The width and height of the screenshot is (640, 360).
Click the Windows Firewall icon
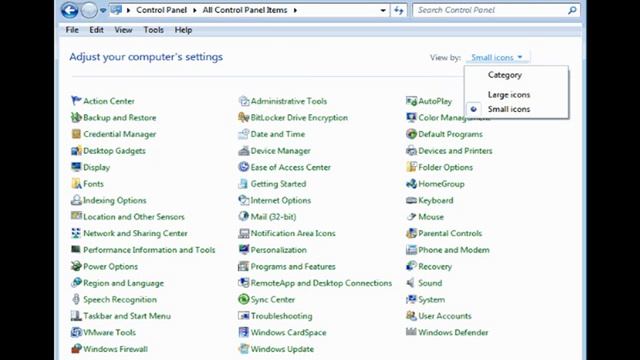[x=76, y=349]
